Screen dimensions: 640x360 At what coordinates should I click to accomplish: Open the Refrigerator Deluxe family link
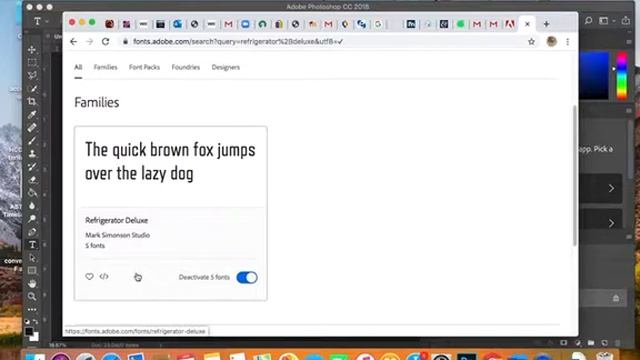[x=116, y=220]
